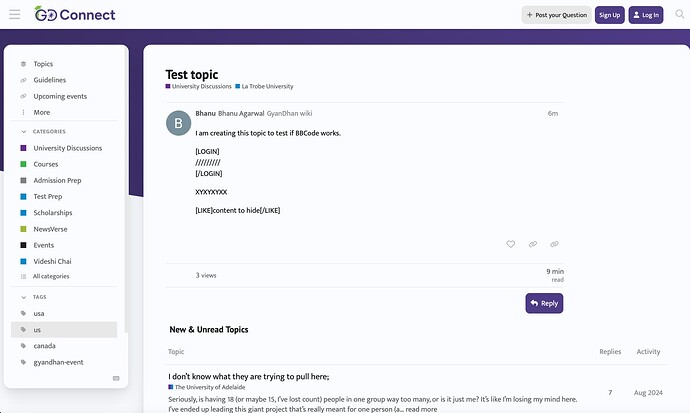The width and height of the screenshot is (690, 413).
Task: Click the read more link in the topic excerpt
Action: point(422,409)
